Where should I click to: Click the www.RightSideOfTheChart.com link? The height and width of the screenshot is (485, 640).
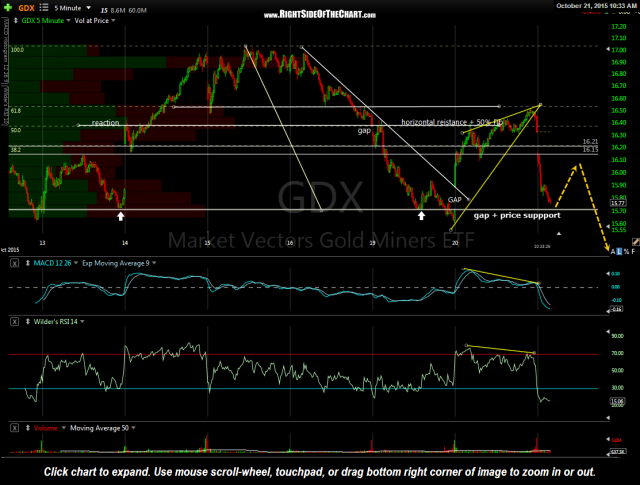(320, 15)
